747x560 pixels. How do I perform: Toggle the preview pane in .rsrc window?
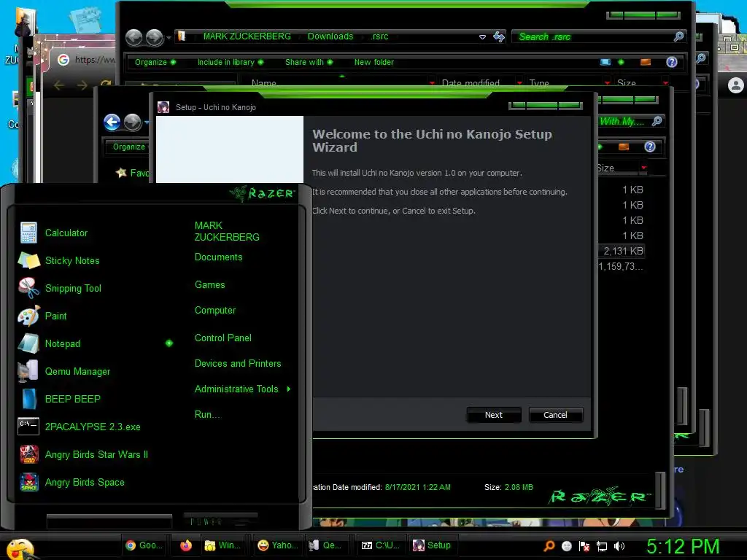click(x=646, y=62)
